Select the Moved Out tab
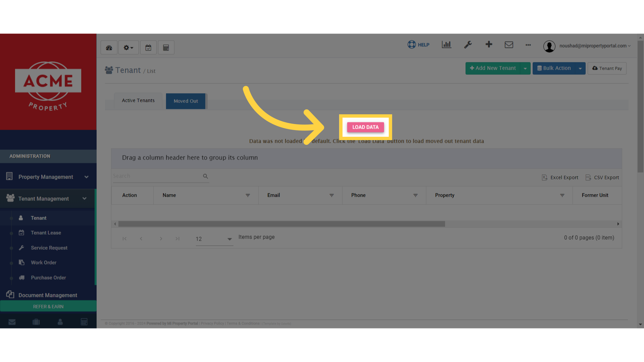Screen dimensions: 644x362 tap(186, 101)
